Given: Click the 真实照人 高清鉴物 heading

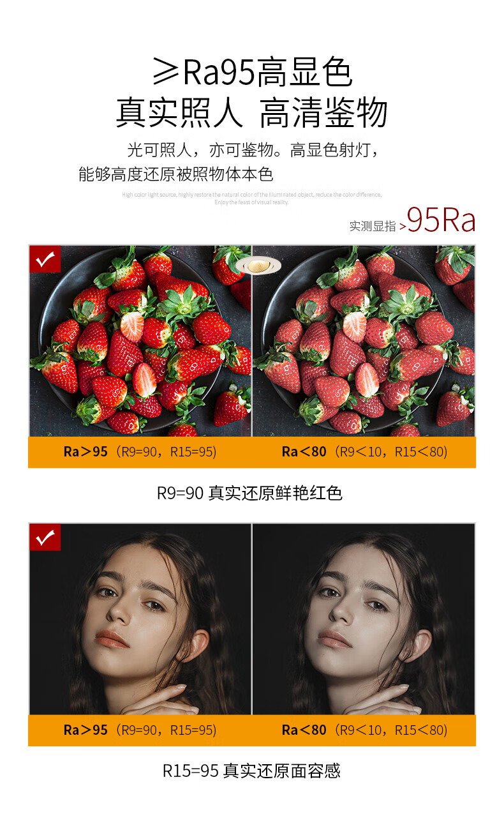Looking at the screenshot, I should [x=252, y=113].
